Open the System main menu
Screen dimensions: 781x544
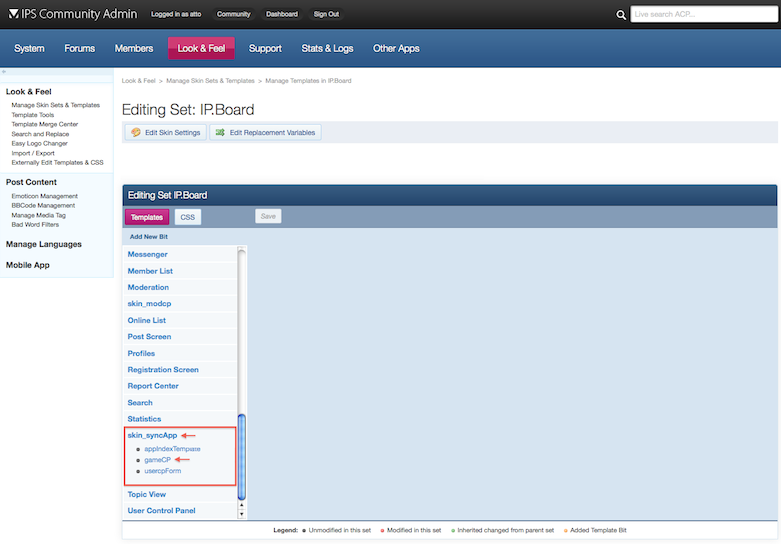coord(29,48)
